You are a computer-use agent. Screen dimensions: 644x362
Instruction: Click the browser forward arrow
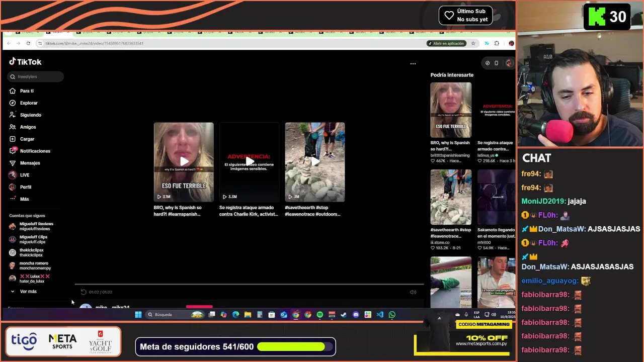[x=19, y=43]
